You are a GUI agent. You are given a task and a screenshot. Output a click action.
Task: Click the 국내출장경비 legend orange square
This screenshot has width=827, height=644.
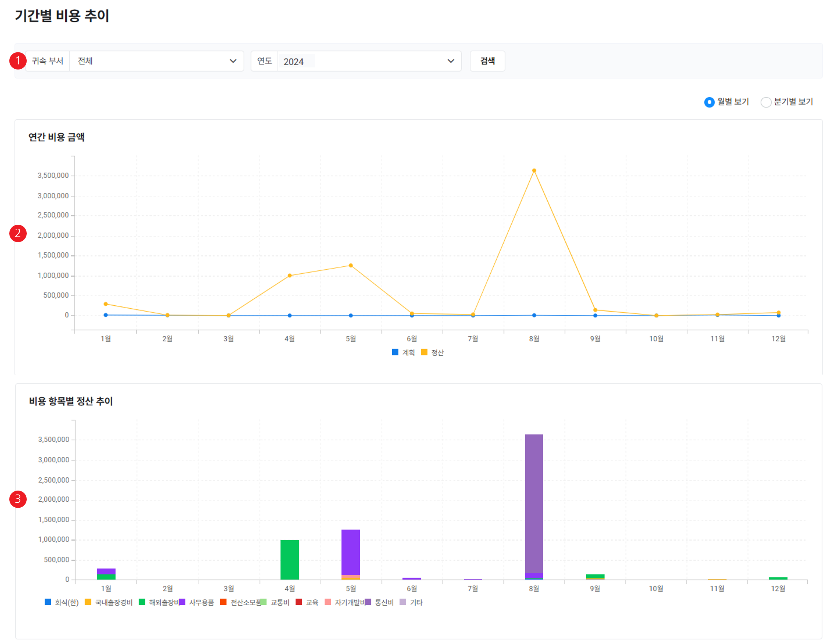coord(88,602)
